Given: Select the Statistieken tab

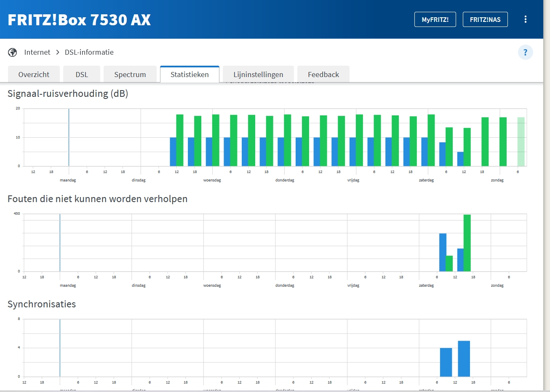Looking at the screenshot, I should tap(190, 75).
